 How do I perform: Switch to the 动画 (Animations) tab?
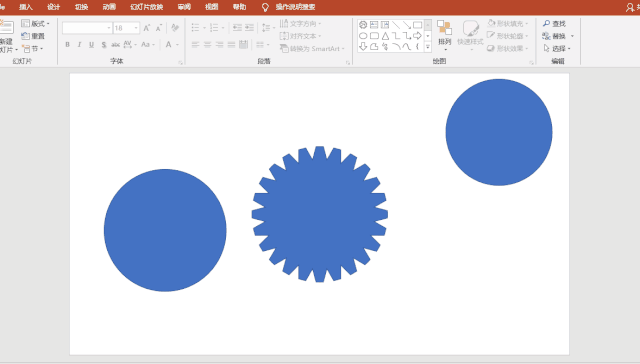pyautogui.click(x=109, y=7)
